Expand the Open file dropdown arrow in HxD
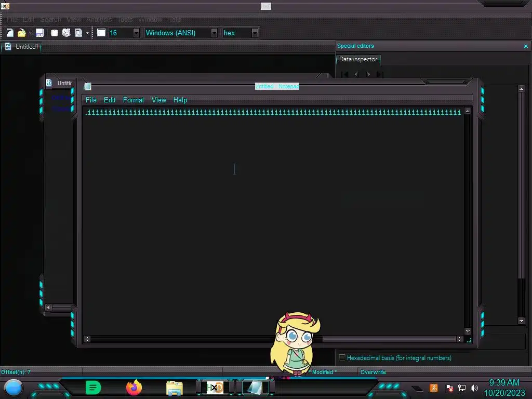The height and width of the screenshot is (399, 532). click(31, 33)
